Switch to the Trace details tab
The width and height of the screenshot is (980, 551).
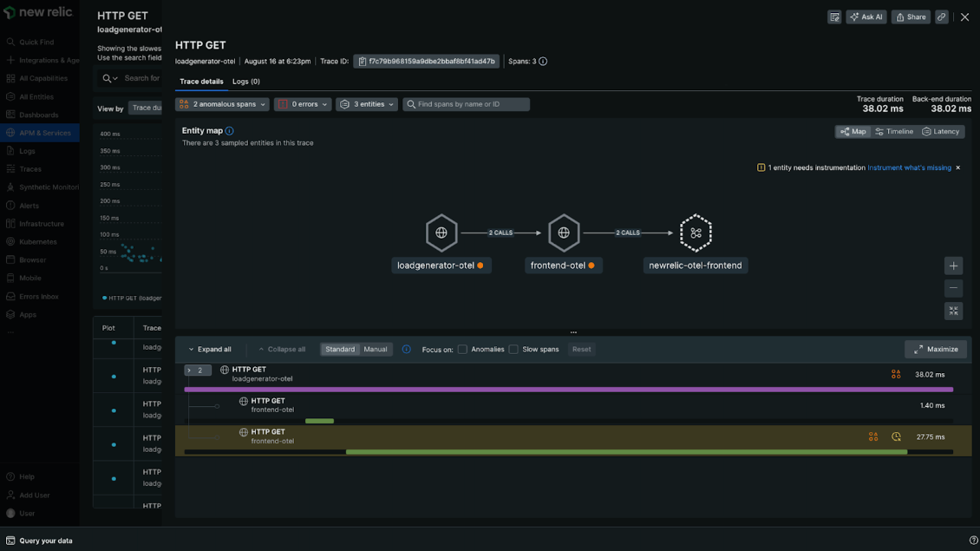coord(201,82)
